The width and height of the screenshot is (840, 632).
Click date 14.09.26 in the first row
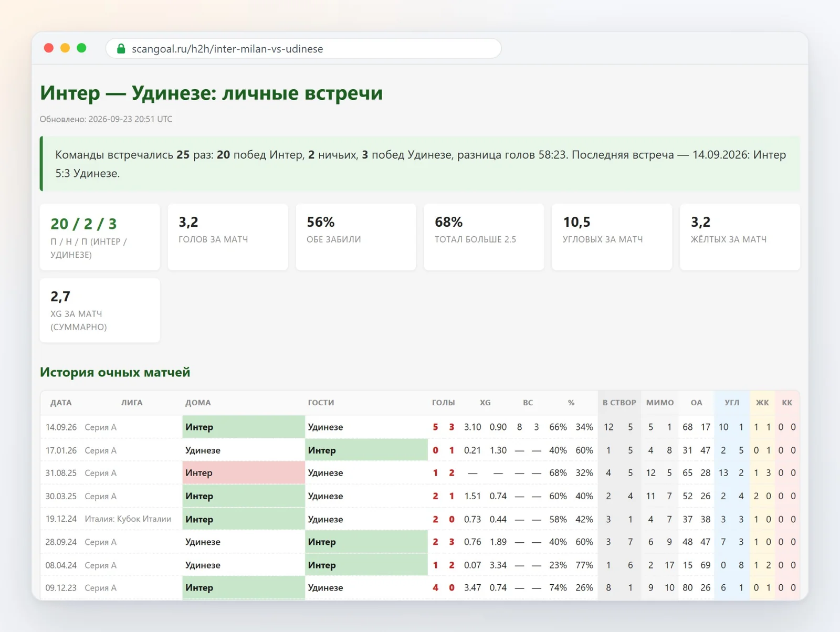point(61,427)
